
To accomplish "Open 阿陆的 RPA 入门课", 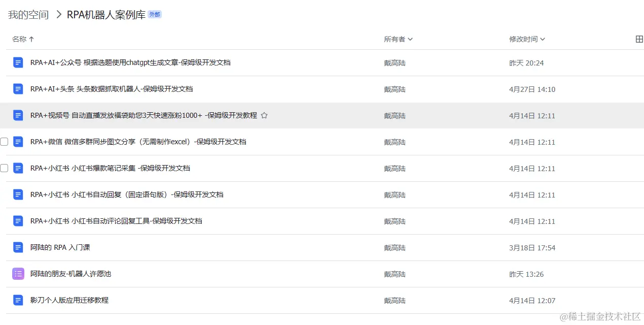I will [x=60, y=247].
